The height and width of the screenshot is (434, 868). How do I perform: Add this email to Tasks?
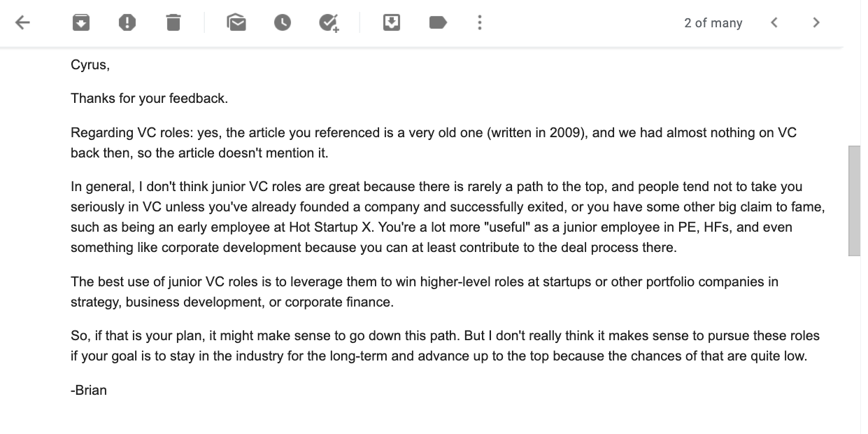pos(328,22)
